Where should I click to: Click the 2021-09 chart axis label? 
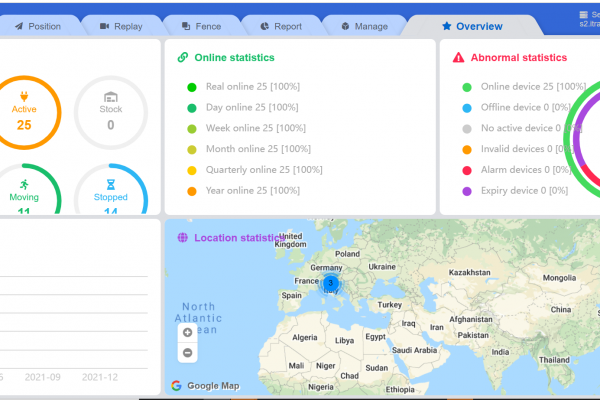tap(42, 377)
